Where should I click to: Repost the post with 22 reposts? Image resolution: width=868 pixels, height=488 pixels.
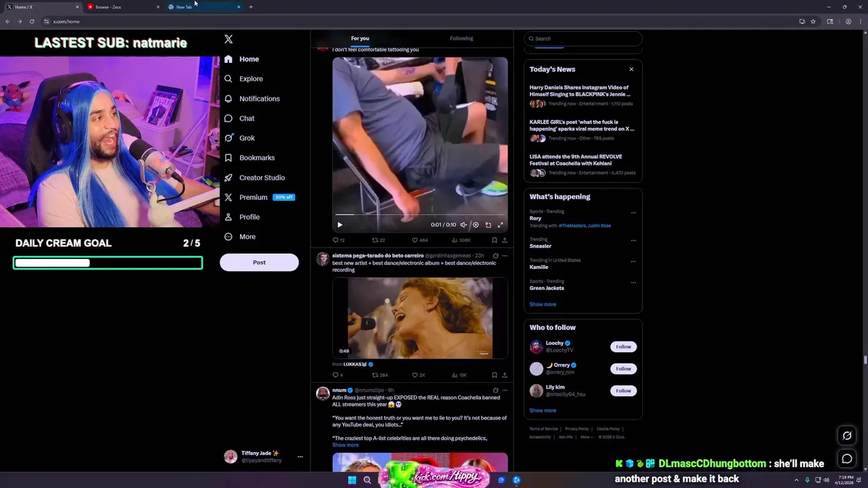[x=378, y=240]
